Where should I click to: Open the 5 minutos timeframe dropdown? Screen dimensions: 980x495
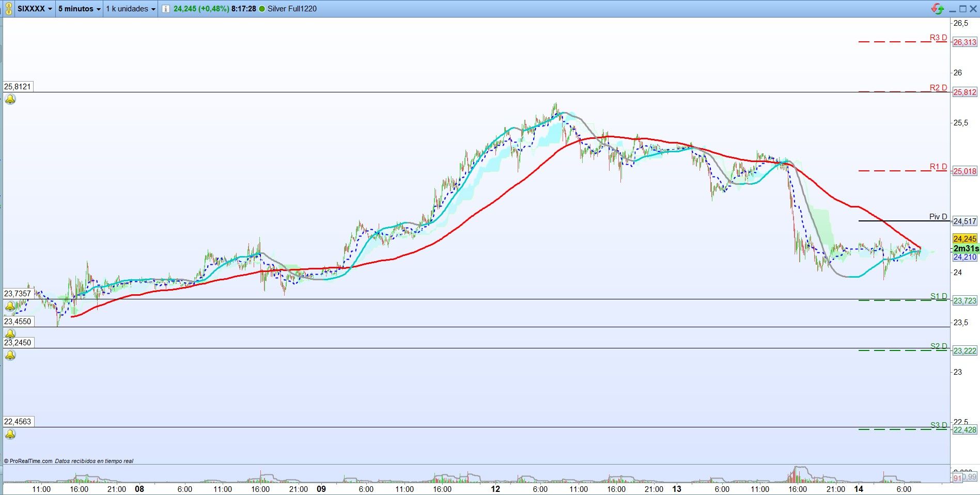point(79,9)
